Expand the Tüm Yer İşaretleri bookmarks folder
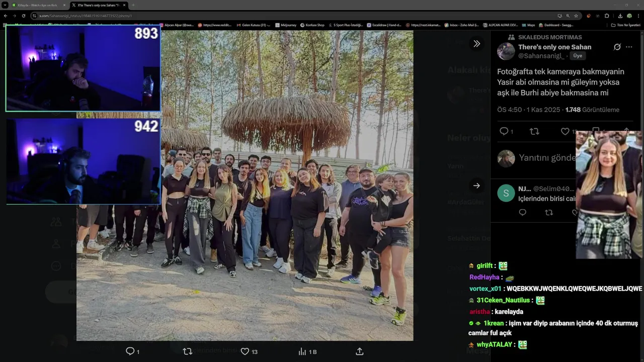Screen dimensions: 644x362 coord(625,25)
